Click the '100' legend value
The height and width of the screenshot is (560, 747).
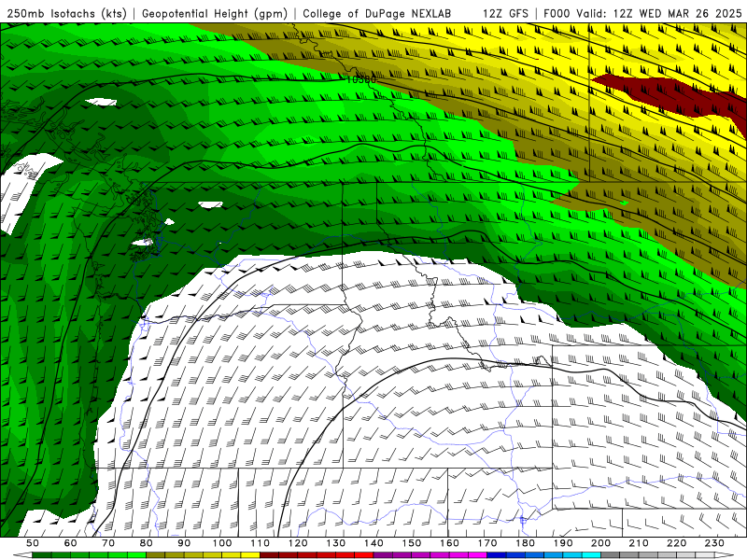(x=222, y=543)
